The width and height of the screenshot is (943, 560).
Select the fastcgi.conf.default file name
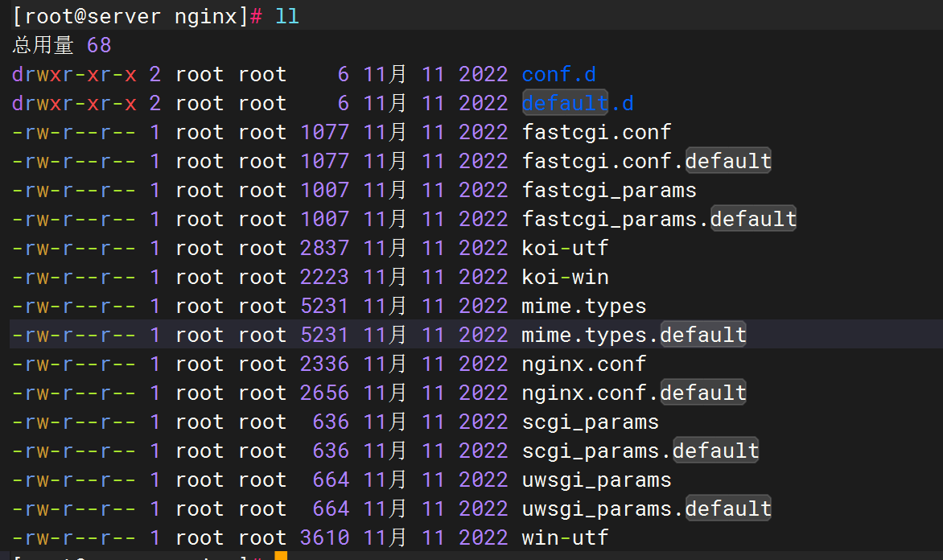(647, 161)
